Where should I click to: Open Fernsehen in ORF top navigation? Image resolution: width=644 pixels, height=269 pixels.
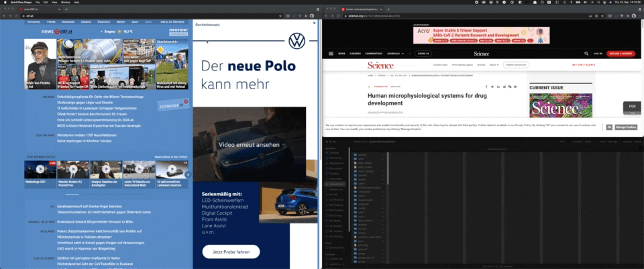coord(34,21)
